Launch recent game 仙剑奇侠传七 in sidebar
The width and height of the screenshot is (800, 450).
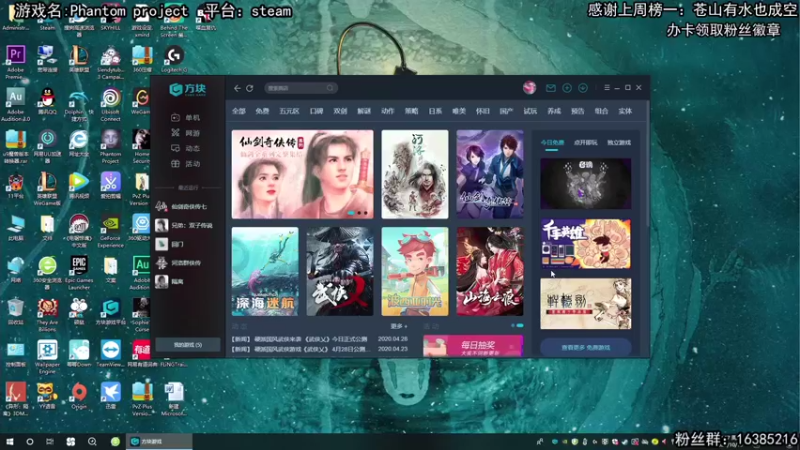186,206
